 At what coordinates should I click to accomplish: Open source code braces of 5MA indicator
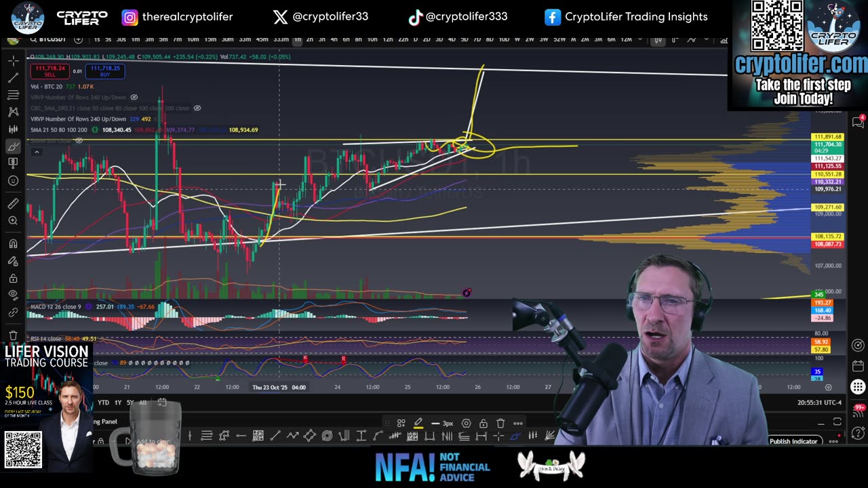(x=95, y=129)
